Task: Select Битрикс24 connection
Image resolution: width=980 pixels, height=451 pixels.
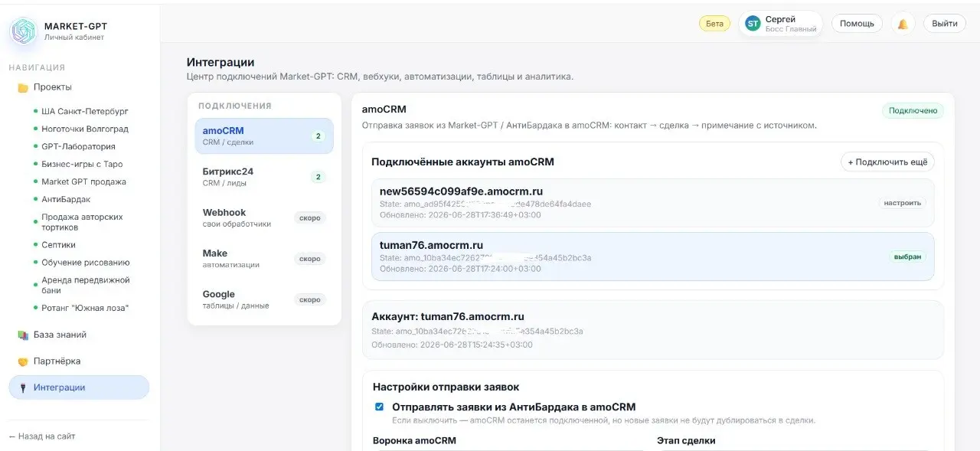Action: coord(264,177)
